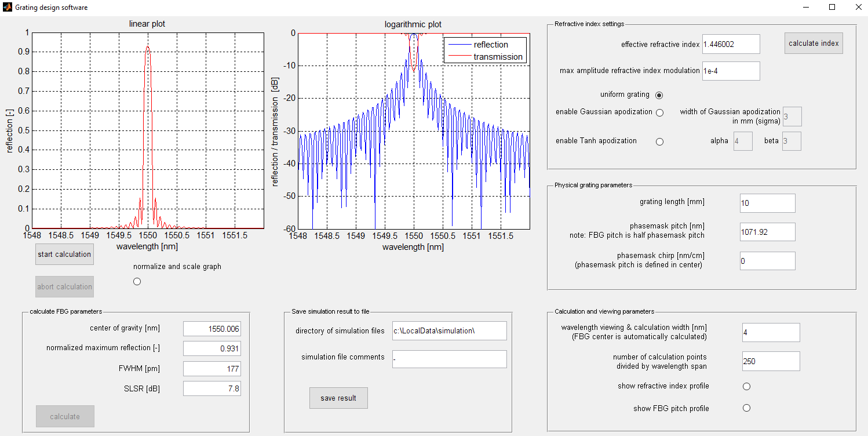Enable show refractive index profile

click(746, 386)
